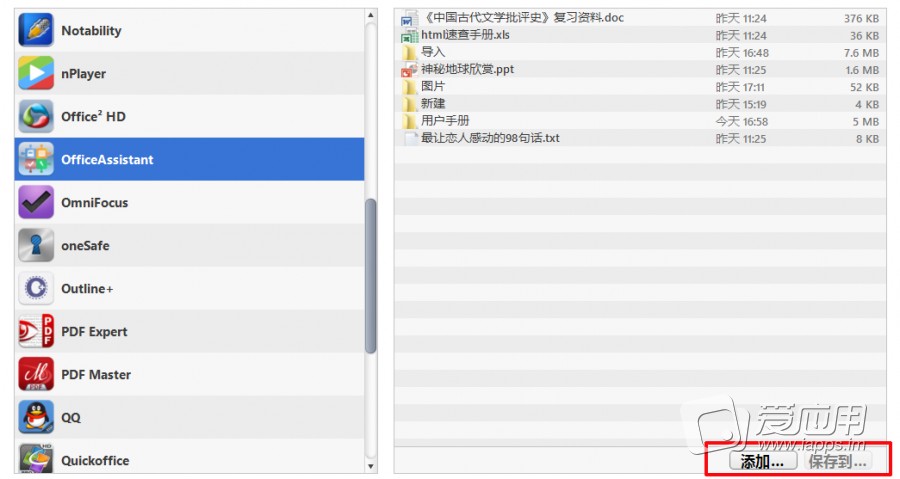Image resolution: width=900 pixels, height=479 pixels.
Task: Click the 36 KB size value
Action: (x=864, y=36)
